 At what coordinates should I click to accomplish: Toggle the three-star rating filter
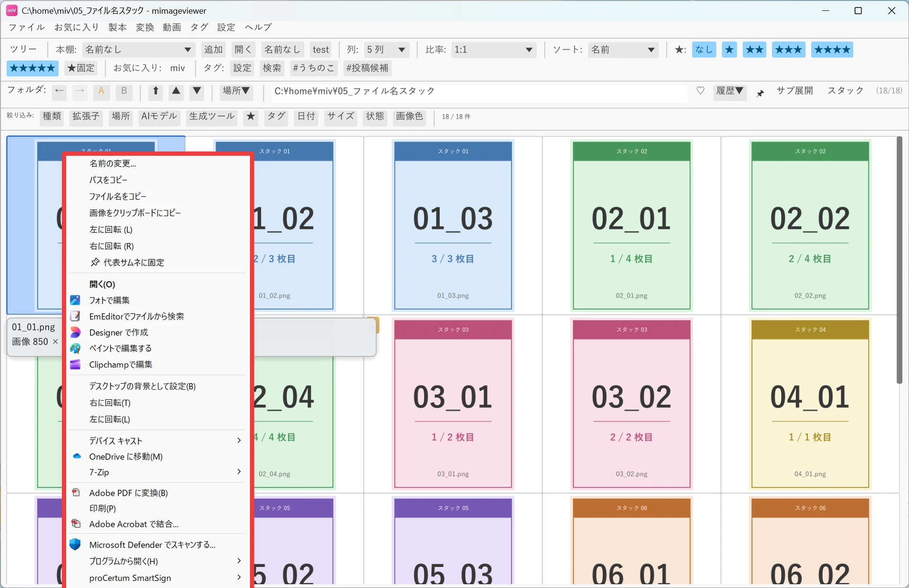click(x=788, y=50)
